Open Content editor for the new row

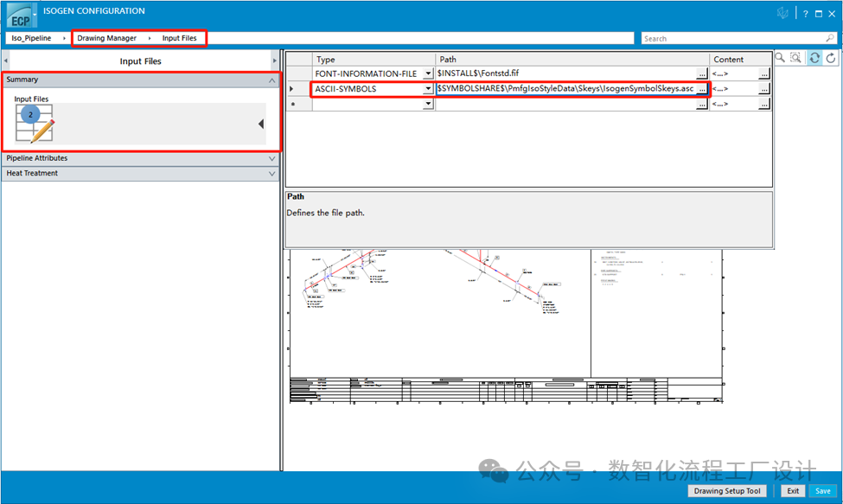click(x=764, y=105)
